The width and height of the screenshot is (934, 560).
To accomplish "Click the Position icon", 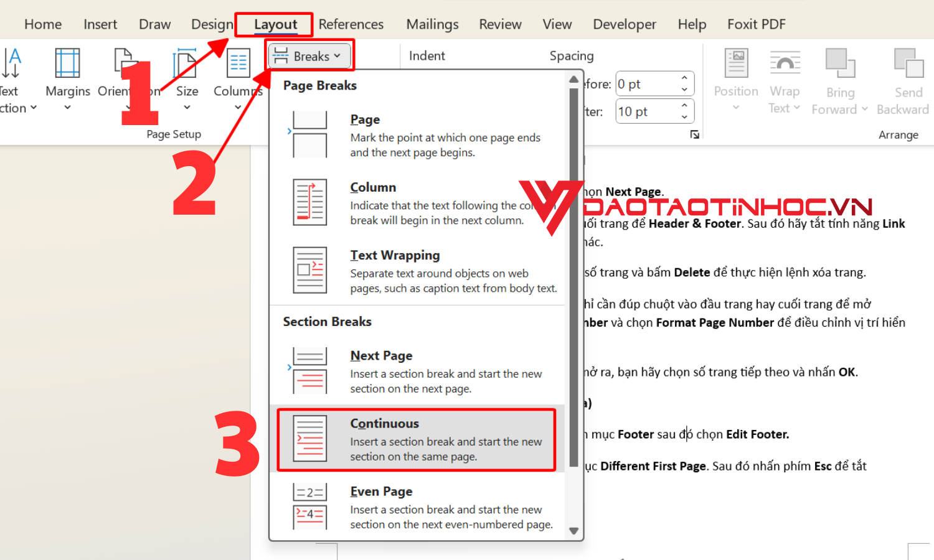I will click(737, 63).
